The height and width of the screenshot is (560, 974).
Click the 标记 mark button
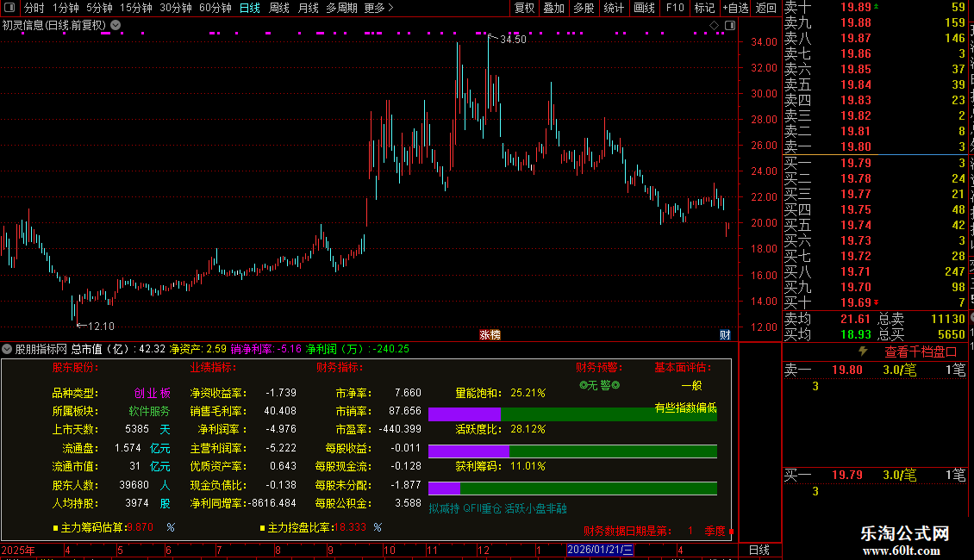coord(704,8)
